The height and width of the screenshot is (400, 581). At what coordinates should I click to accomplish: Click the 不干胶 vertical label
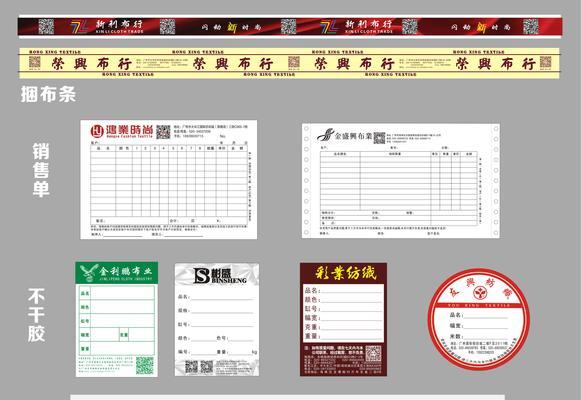pos(37,315)
